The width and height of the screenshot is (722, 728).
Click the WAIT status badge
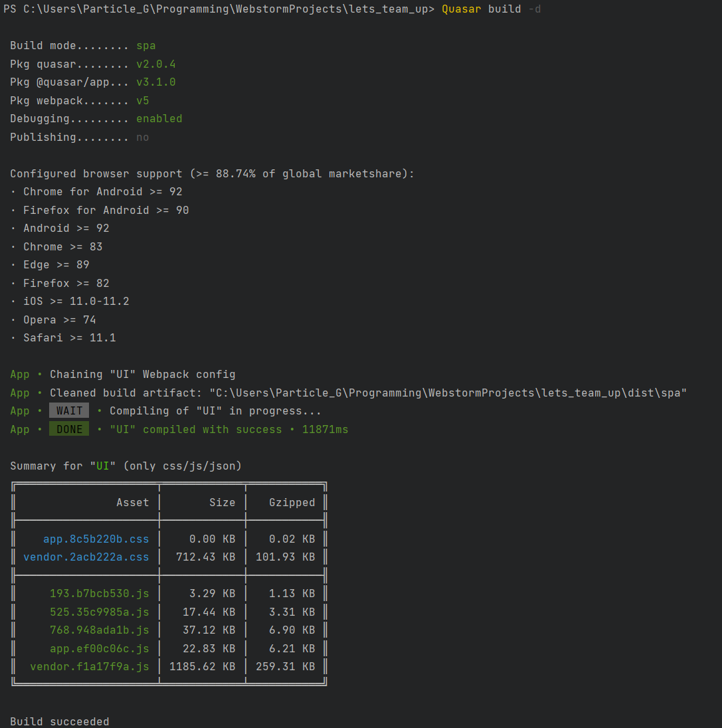pos(68,410)
